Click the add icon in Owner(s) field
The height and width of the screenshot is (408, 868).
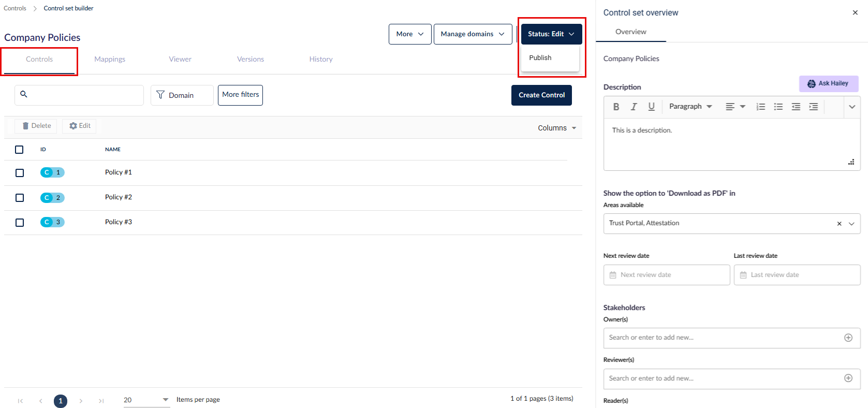(848, 338)
